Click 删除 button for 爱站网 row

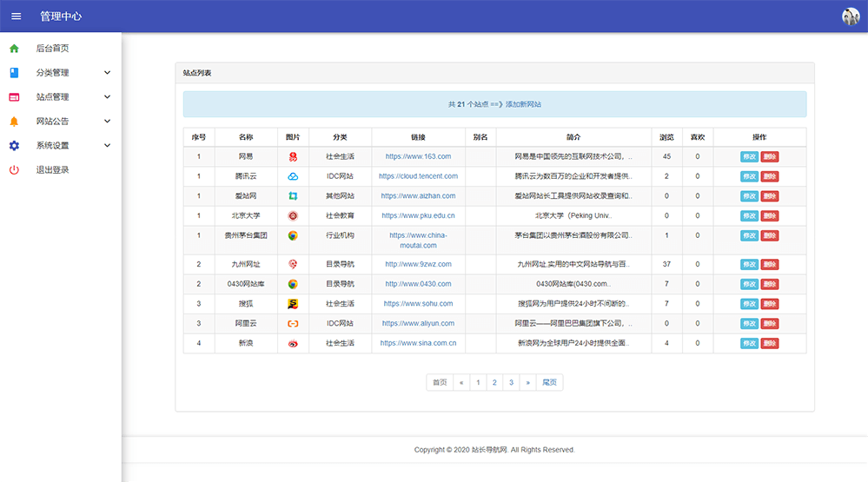[770, 196]
